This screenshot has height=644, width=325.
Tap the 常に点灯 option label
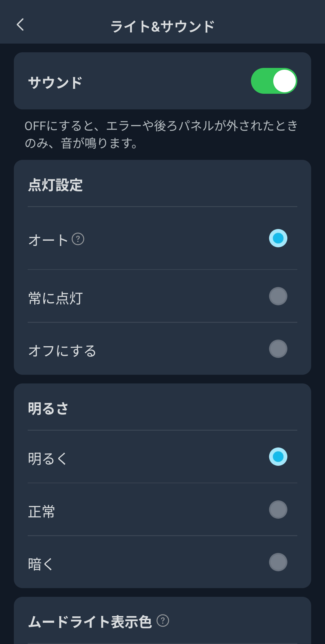[55, 298]
